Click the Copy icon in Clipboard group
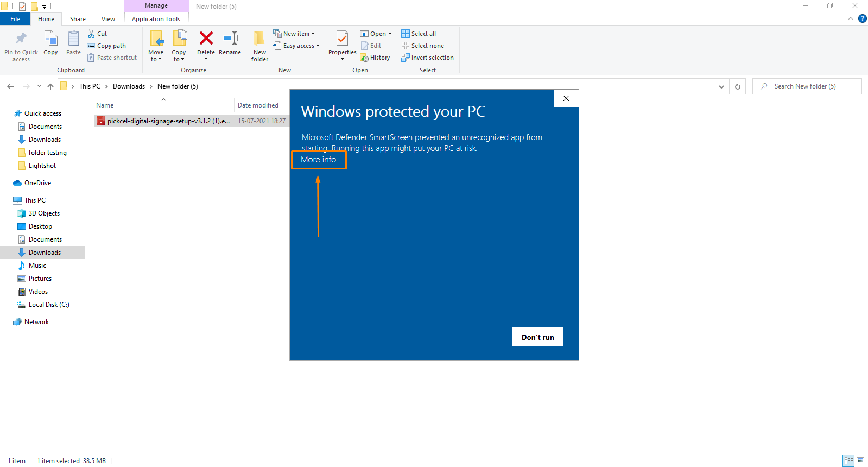Image resolution: width=868 pixels, height=467 pixels. [x=50, y=39]
